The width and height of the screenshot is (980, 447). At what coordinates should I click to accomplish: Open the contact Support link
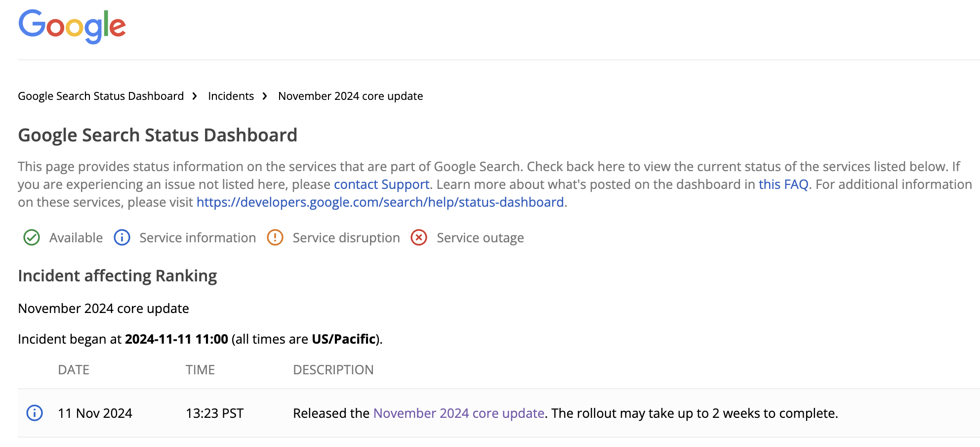[381, 184]
